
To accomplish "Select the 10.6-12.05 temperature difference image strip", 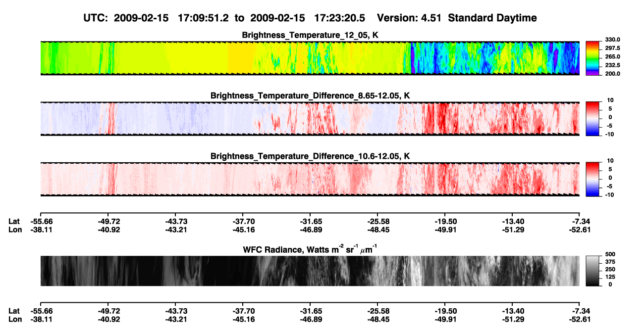I will (310, 179).
